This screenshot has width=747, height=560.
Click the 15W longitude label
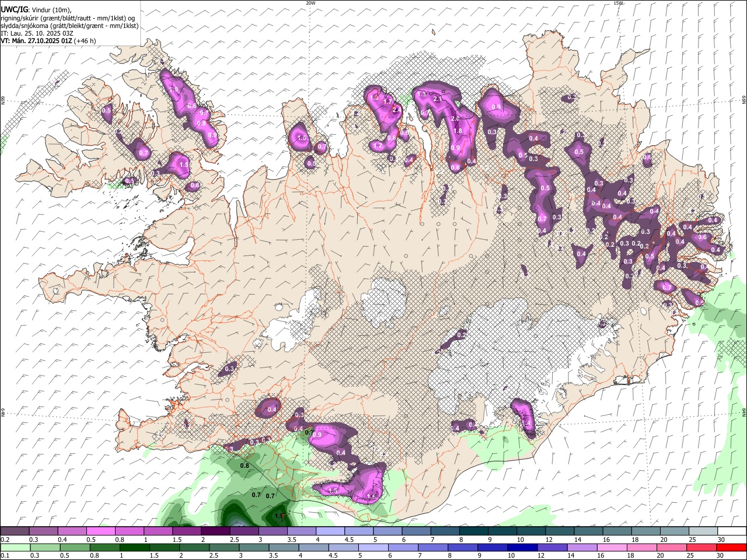pyautogui.click(x=618, y=3)
